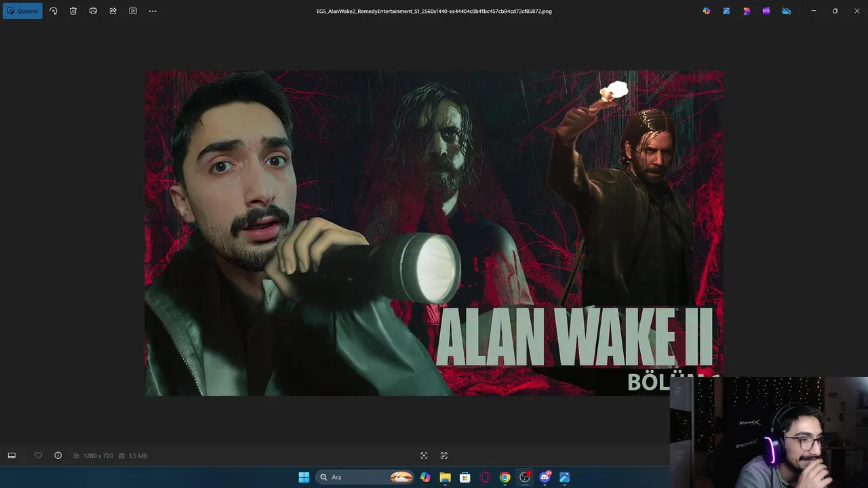The height and width of the screenshot is (488, 868).
Task: Click the Ara search box on taskbar
Action: [366, 477]
